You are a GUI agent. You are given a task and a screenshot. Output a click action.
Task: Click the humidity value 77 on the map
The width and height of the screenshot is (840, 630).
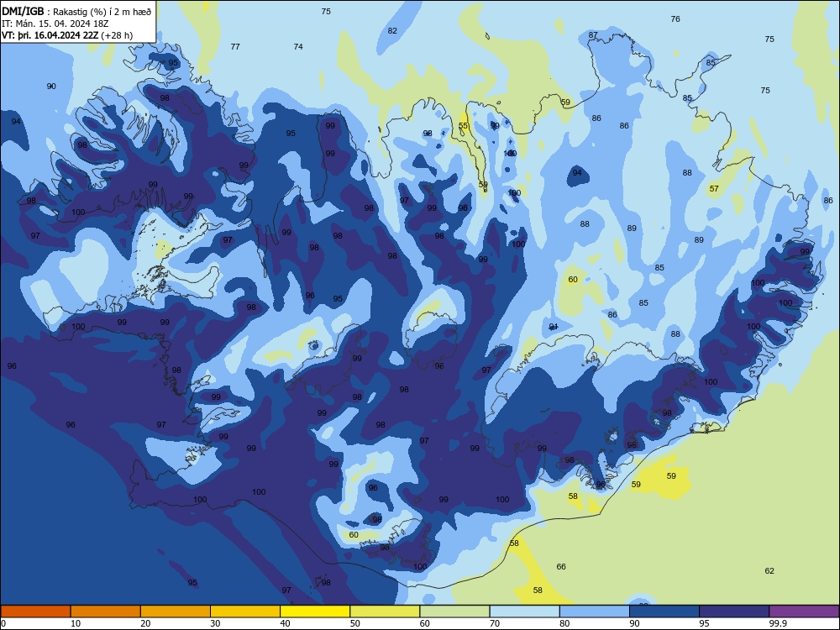point(235,47)
